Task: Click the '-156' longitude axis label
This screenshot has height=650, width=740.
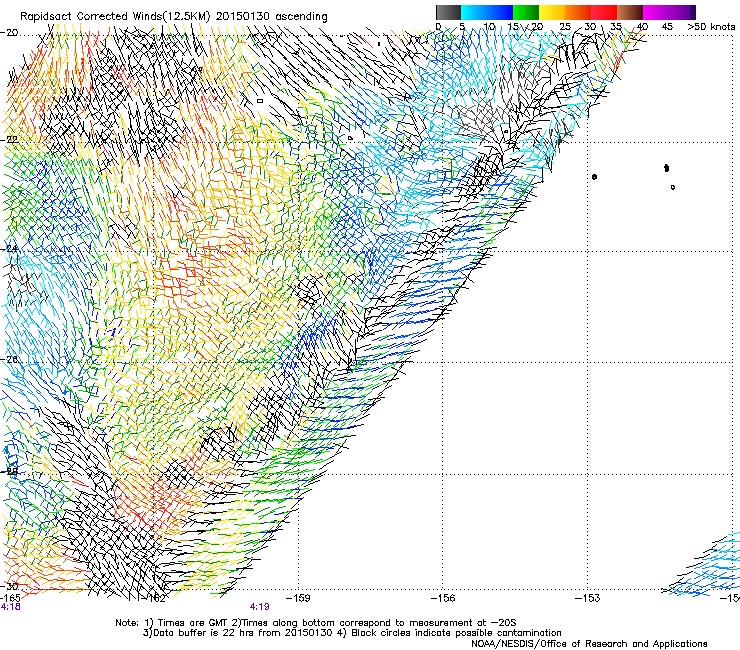Action: click(443, 598)
